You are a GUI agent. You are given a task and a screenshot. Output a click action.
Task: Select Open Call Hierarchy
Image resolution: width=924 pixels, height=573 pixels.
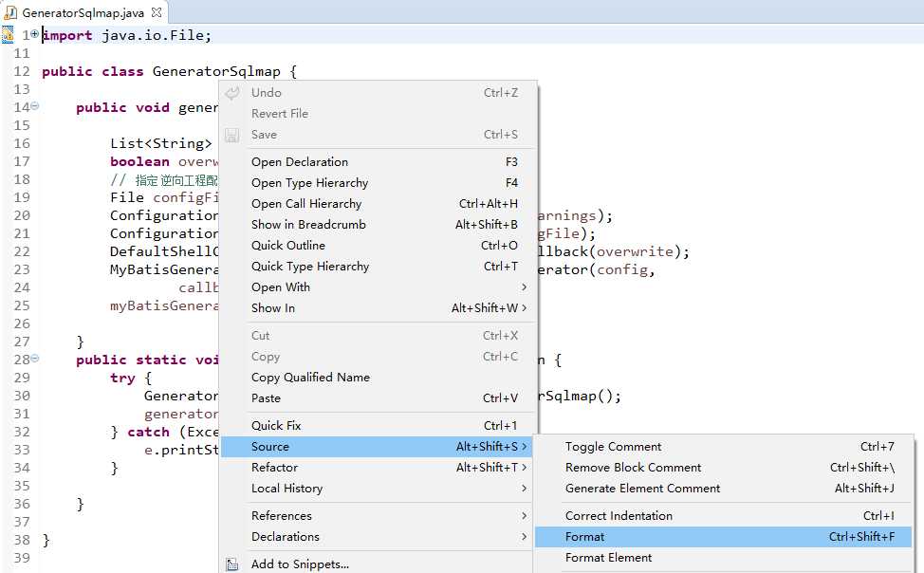[379, 203]
